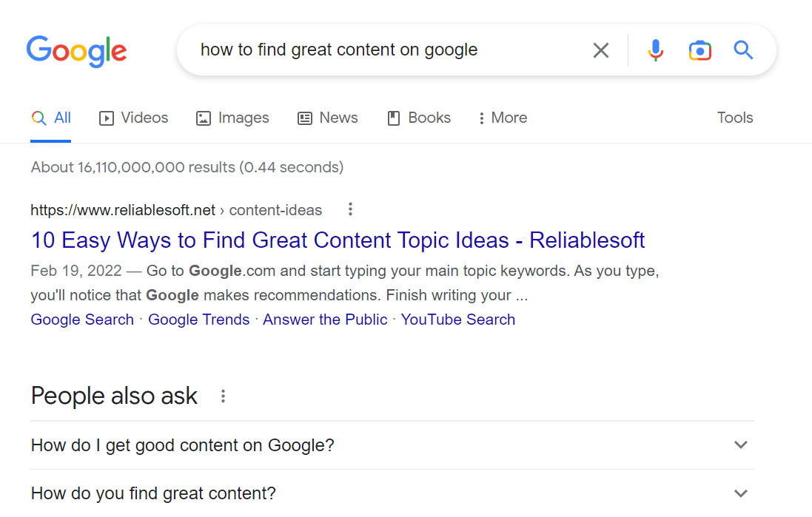Expand 'How do you find great content?' question
This screenshot has height=517, width=812.
(x=392, y=493)
